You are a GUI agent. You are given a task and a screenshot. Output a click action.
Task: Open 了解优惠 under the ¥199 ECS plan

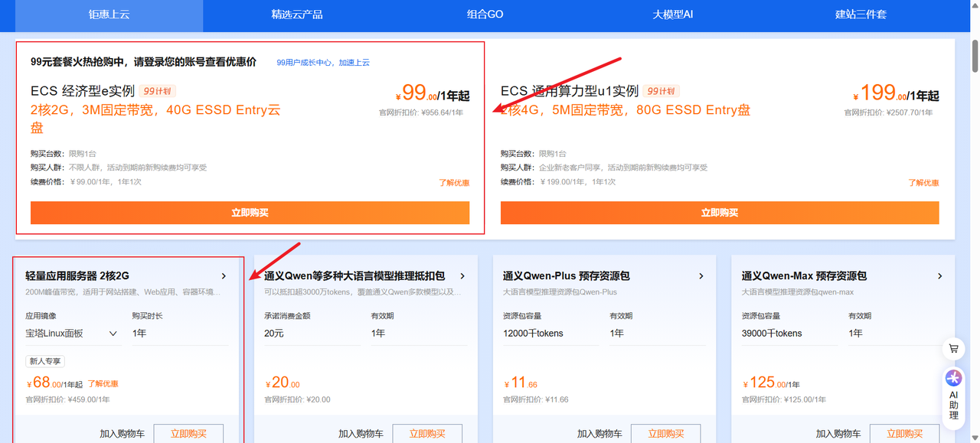923,183
